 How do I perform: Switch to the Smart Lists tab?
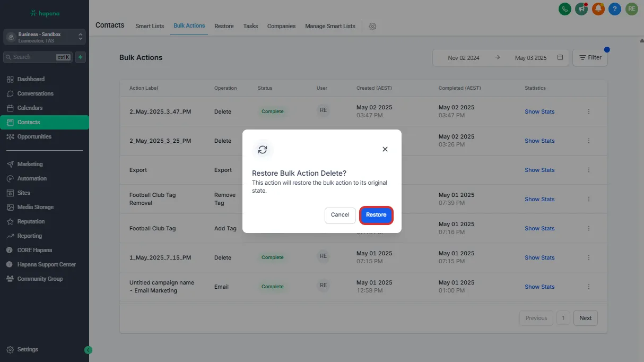(150, 26)
